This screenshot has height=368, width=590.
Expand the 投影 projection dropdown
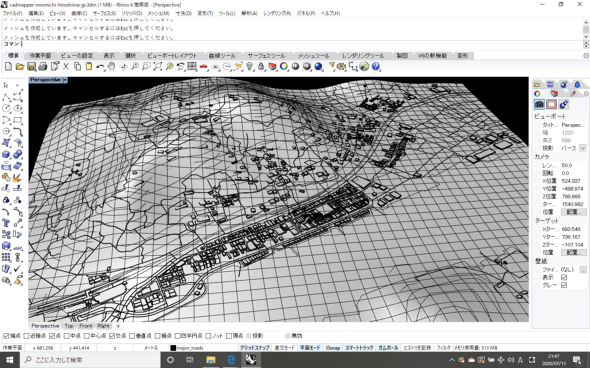(x=583, y=148)
